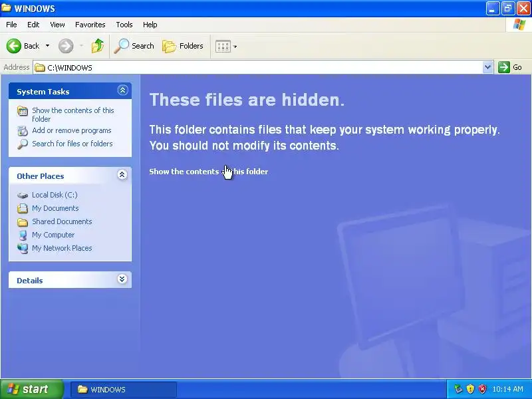
Task: Collapse the System Tasks panel
Action: point(122,90)
